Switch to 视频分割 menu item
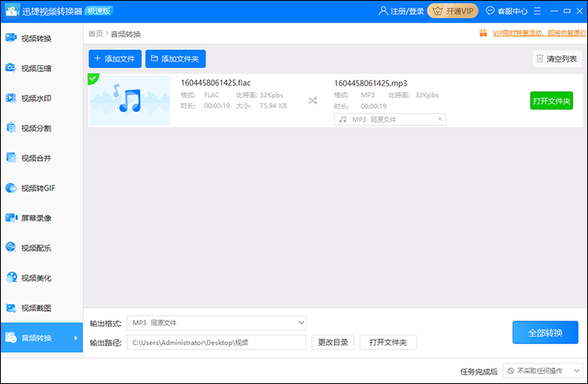 (x=42, y=129)
